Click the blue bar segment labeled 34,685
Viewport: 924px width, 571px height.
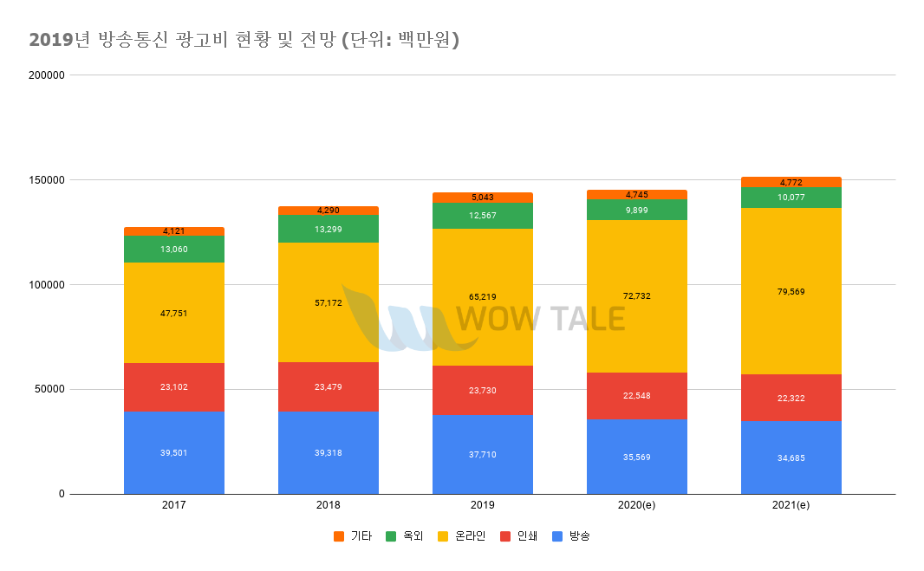(x=791, y=457)
